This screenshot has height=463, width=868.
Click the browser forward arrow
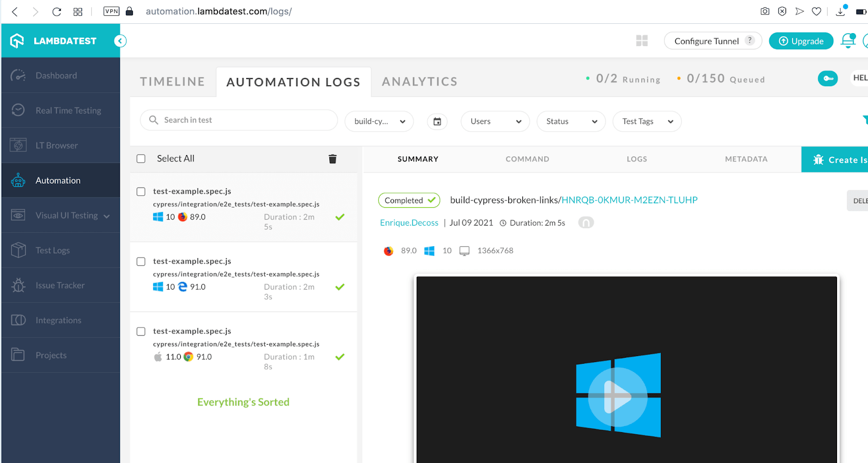tap(35, 11)
